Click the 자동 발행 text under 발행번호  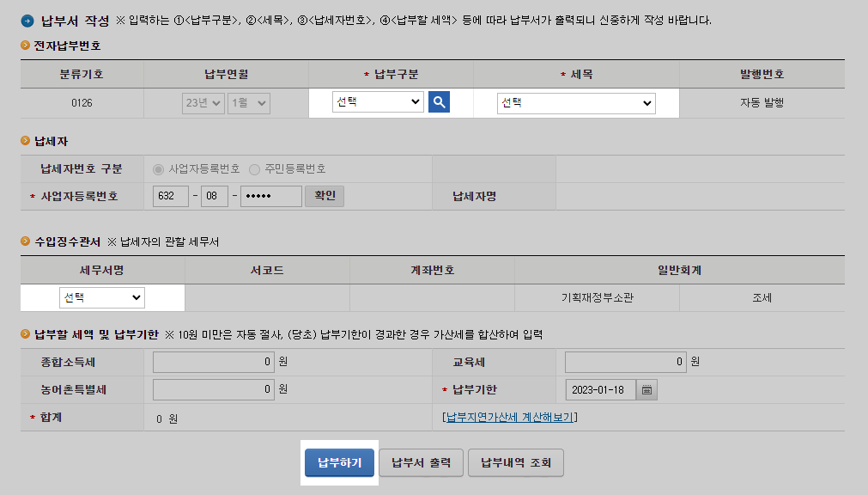click(762, 102)
